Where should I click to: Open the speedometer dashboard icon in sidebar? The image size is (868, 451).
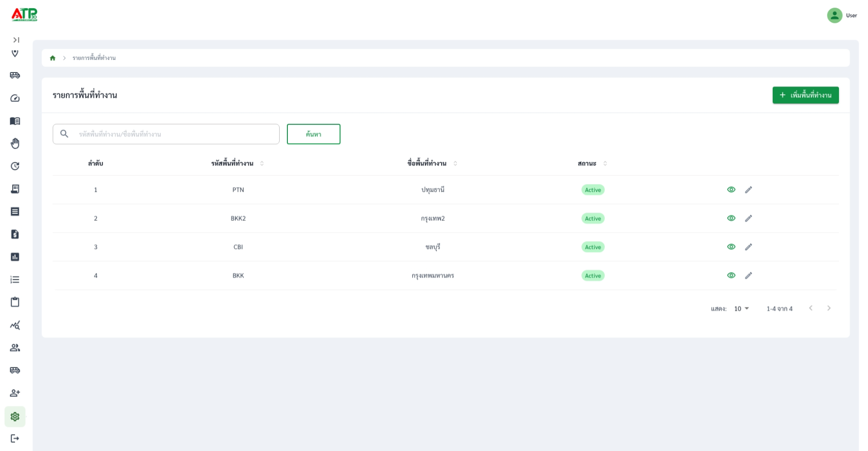click(x=15, y=98)
